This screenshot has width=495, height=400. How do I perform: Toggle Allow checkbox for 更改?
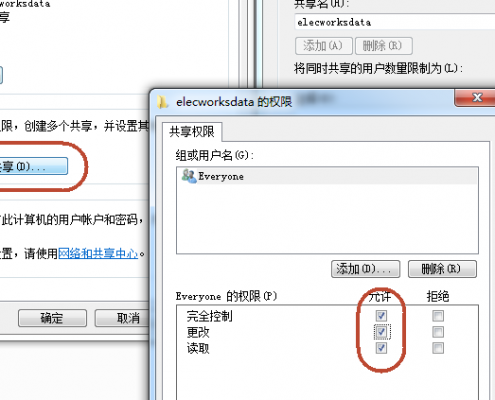coord(381,332)
